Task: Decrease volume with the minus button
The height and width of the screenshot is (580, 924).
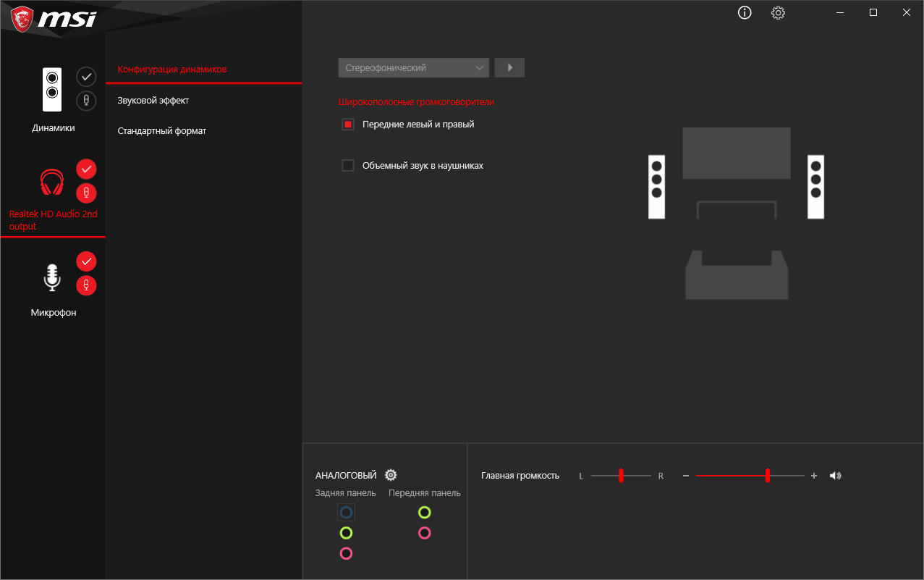Action: [x=685, y=476]
